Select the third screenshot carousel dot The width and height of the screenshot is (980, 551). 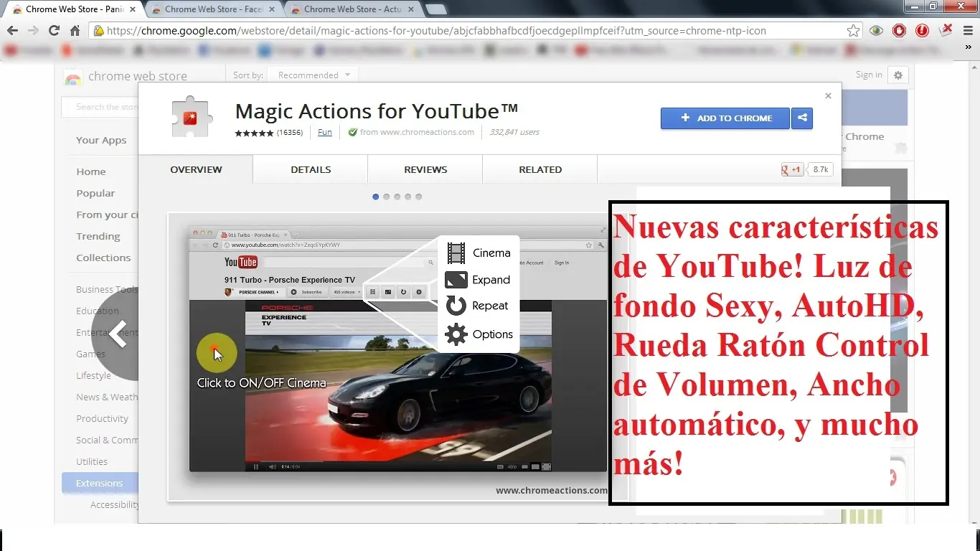(397, 197)
